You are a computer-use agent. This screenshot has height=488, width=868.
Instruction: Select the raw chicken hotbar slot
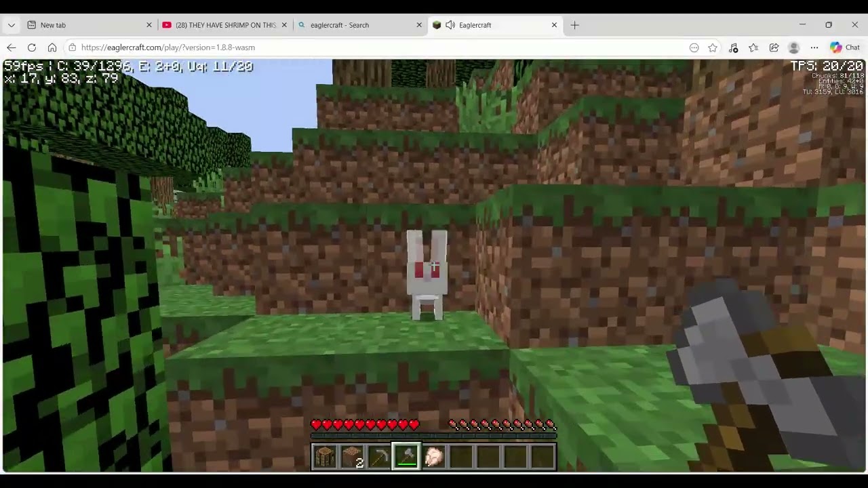(x=433, y=457)
